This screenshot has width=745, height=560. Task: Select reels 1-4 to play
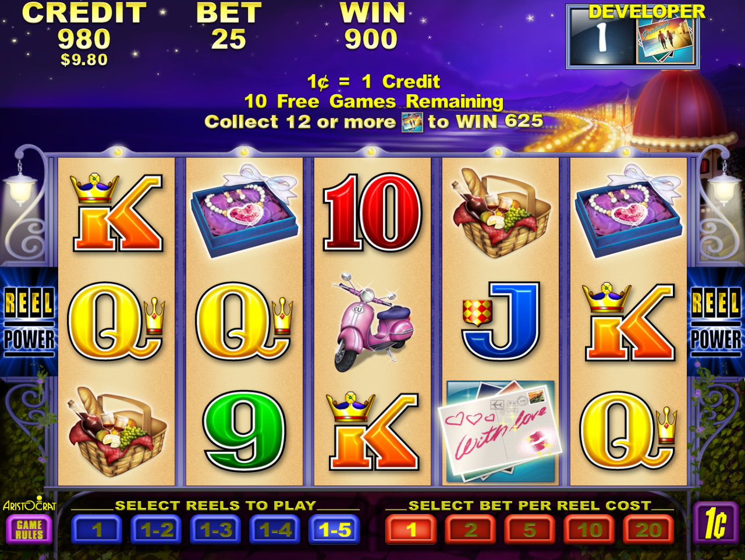(x=275, y=530)
